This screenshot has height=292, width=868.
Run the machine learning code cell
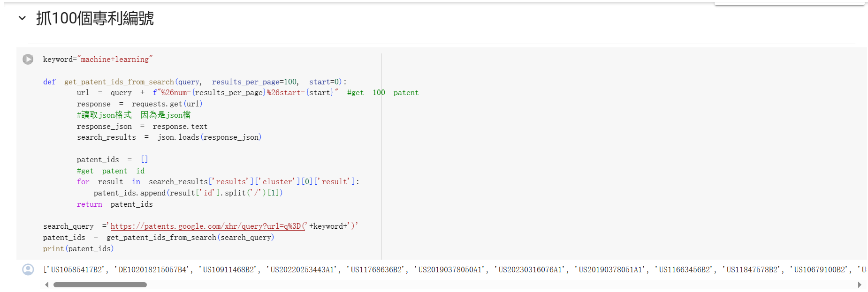pos(28,60)
